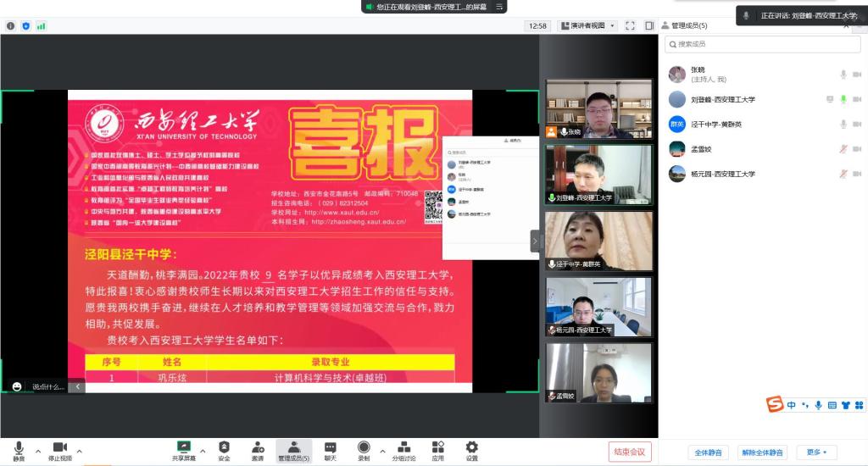
Task: Open the 设置 settings gear
Action: pyautogui.click(x=471, y=449)
